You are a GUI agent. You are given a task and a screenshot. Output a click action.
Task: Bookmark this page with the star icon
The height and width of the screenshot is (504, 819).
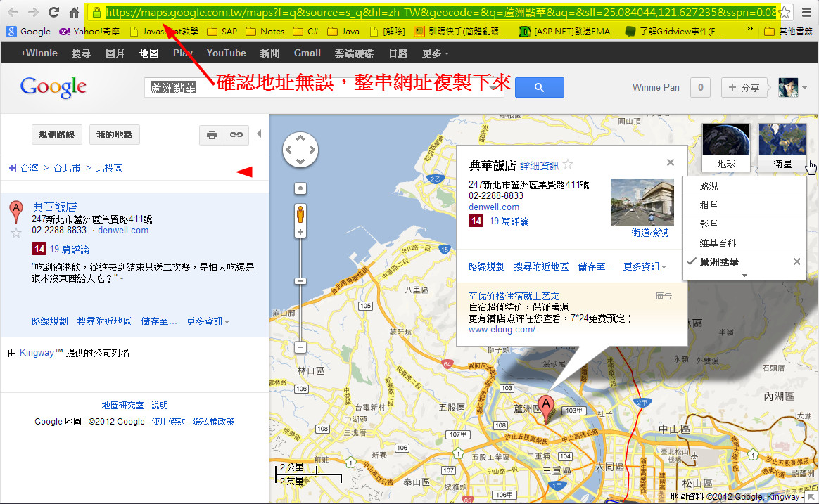(x=785, y=12)
